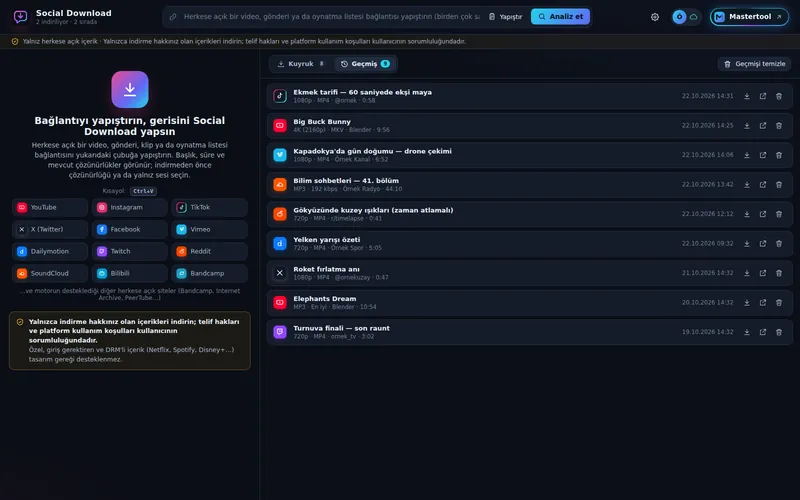Click the big download logo tile
Screen dimensions: 800x500
pos(130,89)
